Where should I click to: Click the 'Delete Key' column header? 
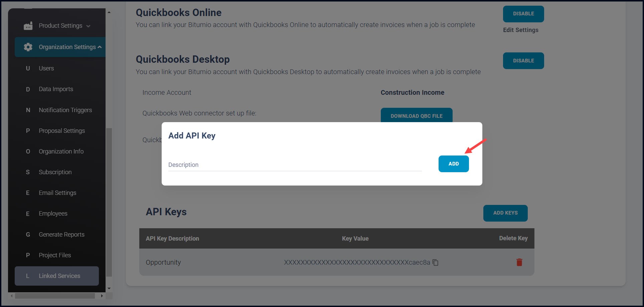click(513, 238)
